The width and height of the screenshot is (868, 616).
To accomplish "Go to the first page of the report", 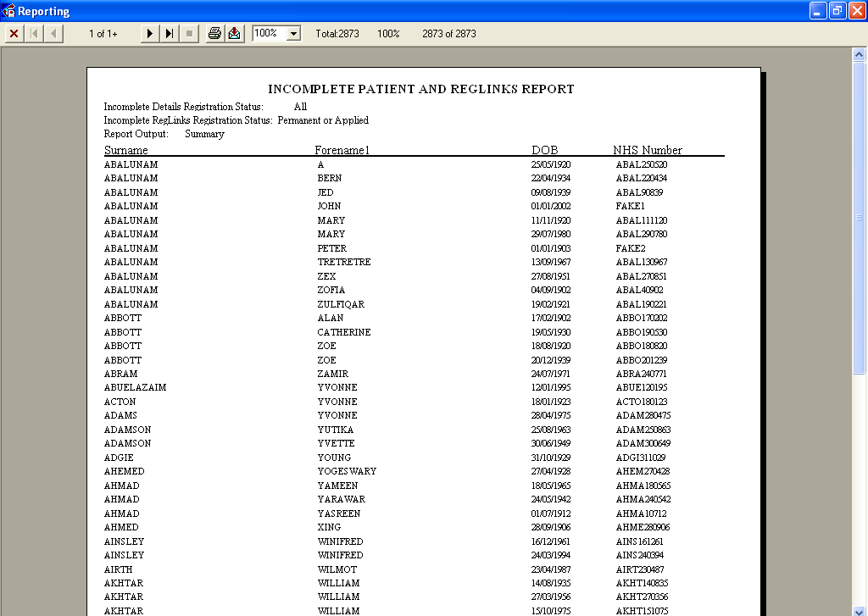I will [x=34, y=34].
